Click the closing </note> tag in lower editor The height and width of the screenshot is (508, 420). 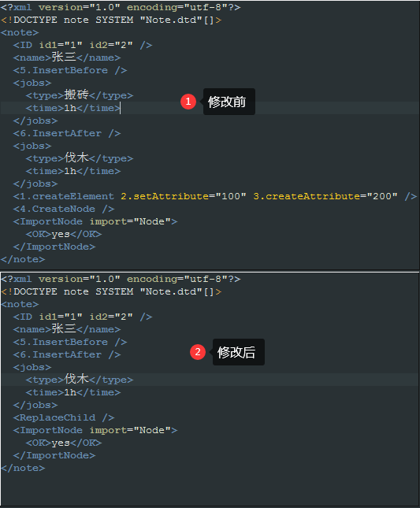point(23,468)
